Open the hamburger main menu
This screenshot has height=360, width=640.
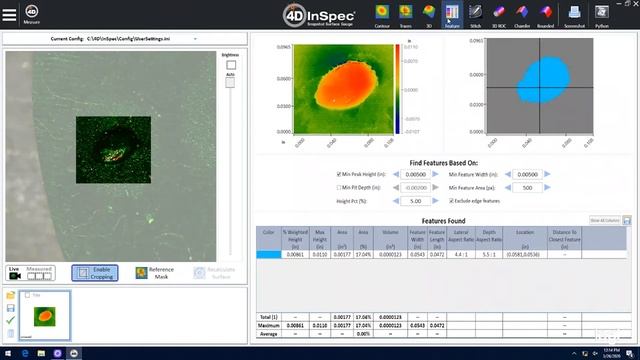point(9,15)
